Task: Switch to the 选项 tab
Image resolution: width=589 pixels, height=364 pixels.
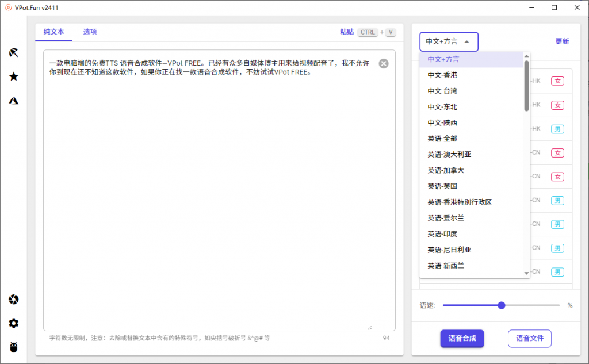Action: tap(90, 32)
